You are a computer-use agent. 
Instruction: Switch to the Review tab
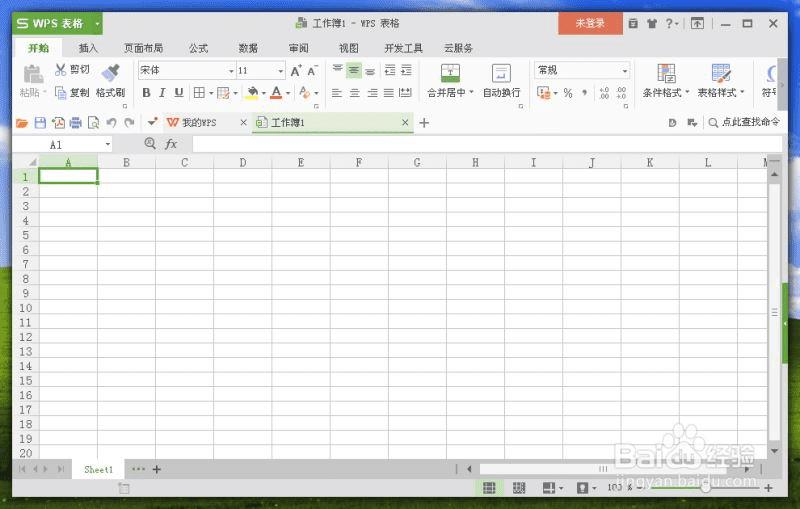(x=298, y=48)
